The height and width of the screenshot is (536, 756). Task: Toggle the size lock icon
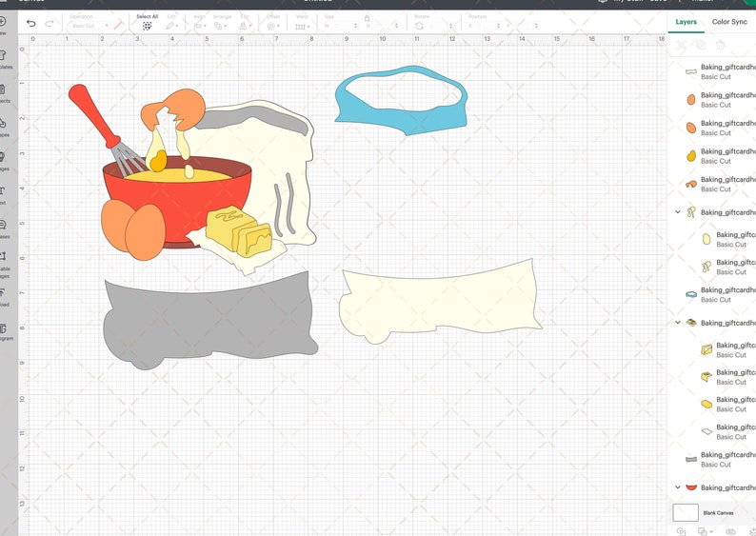[x=367, y=19]
